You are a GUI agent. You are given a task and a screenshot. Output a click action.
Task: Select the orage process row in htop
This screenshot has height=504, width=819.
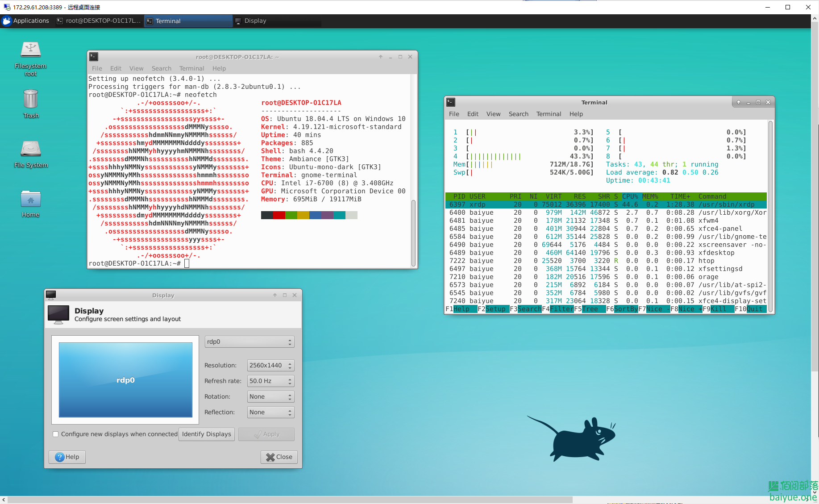pos(606,277)
